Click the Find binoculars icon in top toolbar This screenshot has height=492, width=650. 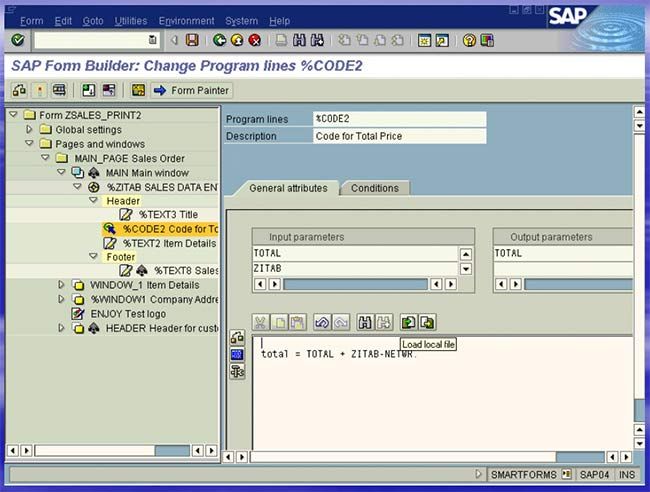[299, 40]
